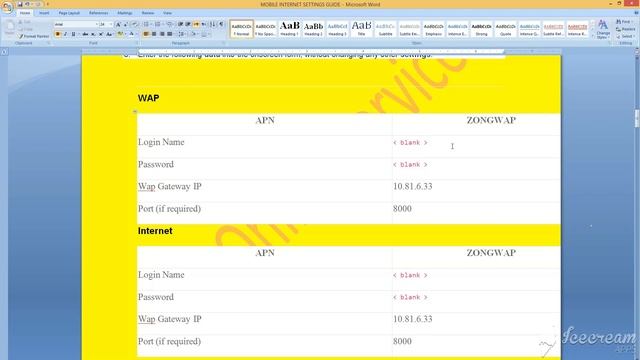Viewport: 640px width, 360px height.
Task: Toggle strikethrough formatting
Action: pos(85,34)
